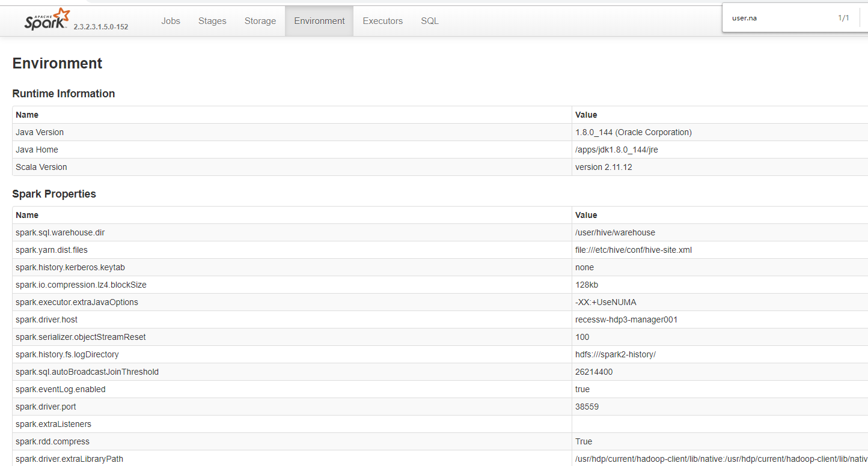Viewport: 868px width, 466px height.
Task: Select the Java Version row name
Action: 40,132
